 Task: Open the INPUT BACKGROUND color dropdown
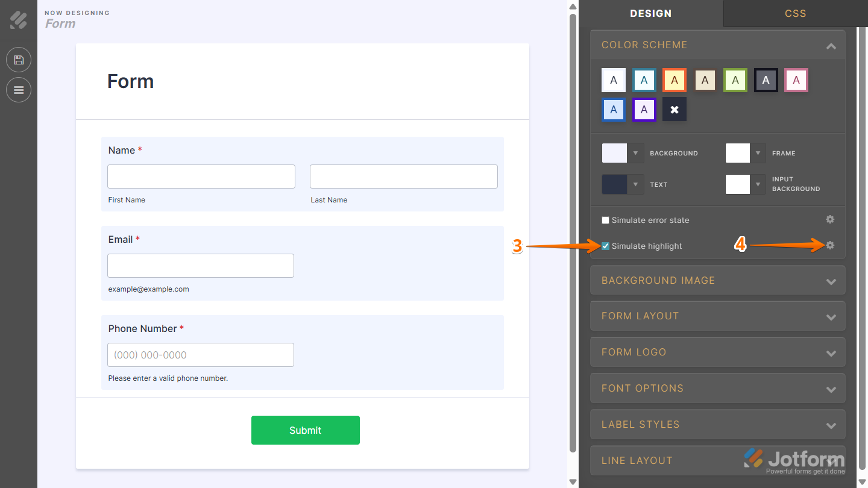point(758,184)
